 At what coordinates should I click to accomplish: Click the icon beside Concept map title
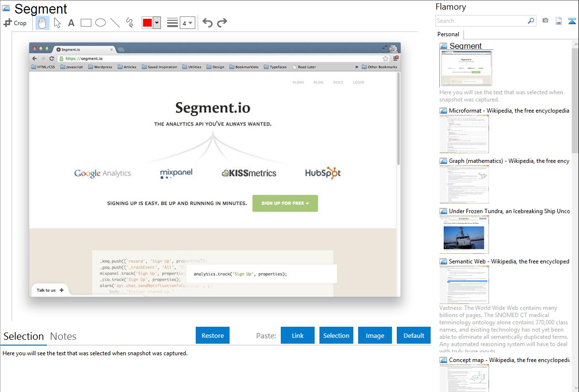coord(443,360)
